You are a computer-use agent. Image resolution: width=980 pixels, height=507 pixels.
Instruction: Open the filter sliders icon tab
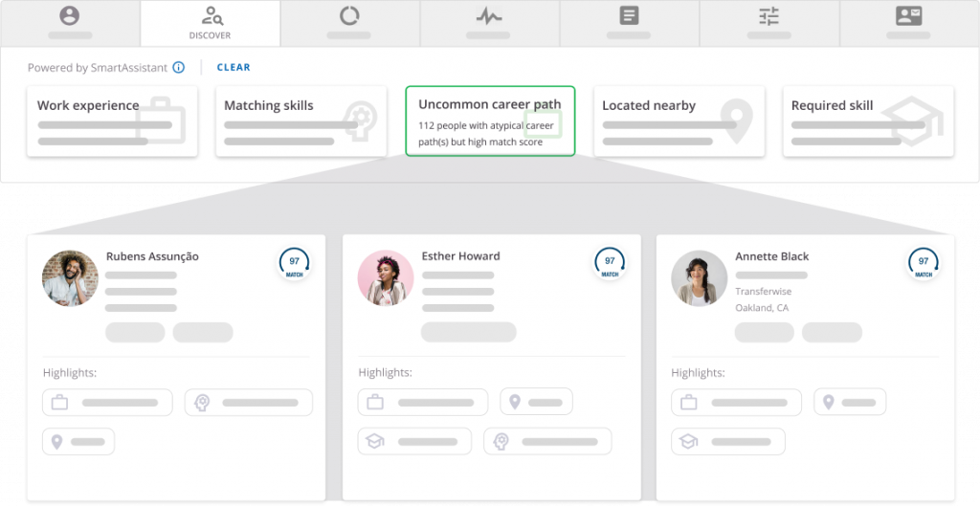pos(768,23)
